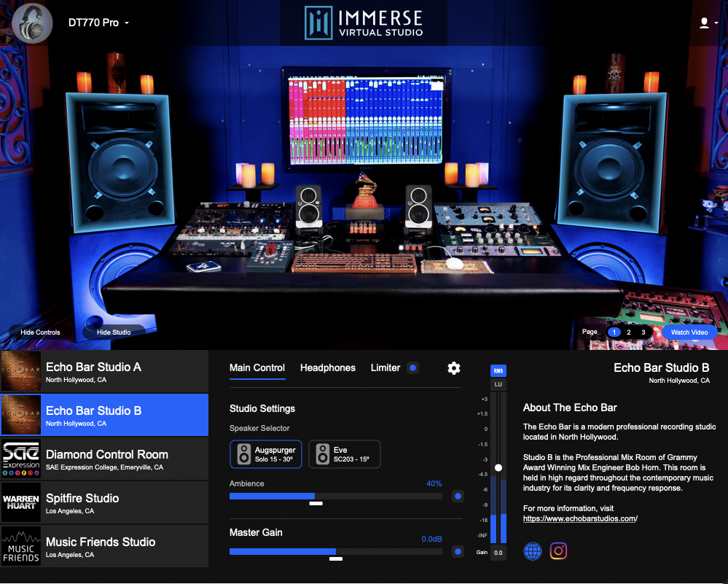Click the SAE Expression logo thumbnail
The width and height of the screenshot is (728, 584).
click(x=21, y=459)
